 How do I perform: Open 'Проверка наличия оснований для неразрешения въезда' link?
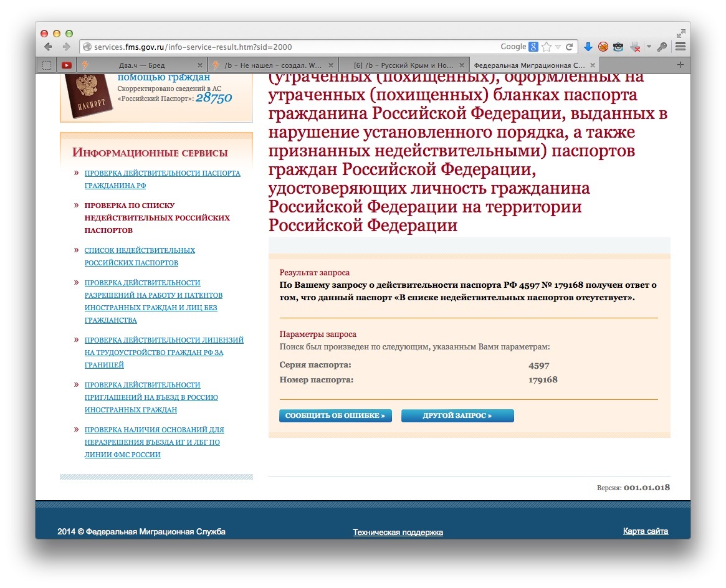[x=154, y=442]
